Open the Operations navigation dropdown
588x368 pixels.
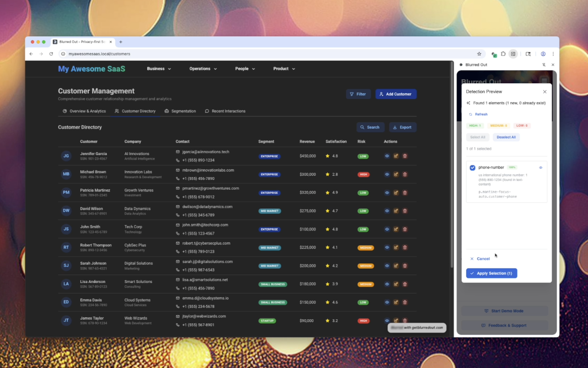pyautogui.click(x=203, y=69)
